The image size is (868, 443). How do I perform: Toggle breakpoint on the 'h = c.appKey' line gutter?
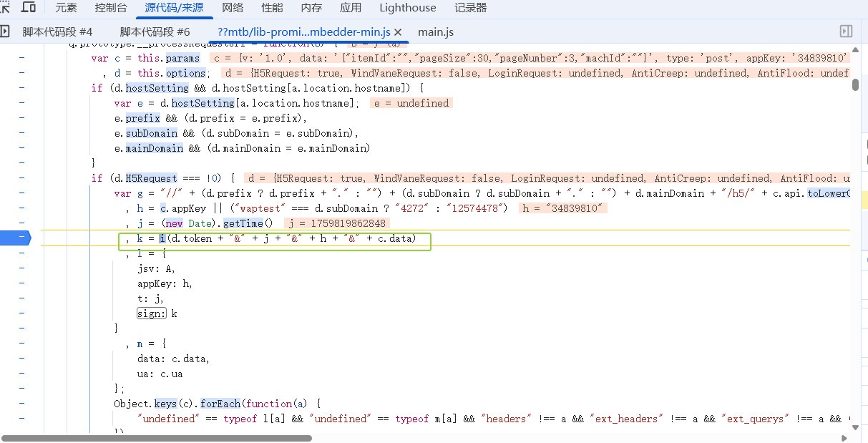pyautogui.click(x=21, y=208)
